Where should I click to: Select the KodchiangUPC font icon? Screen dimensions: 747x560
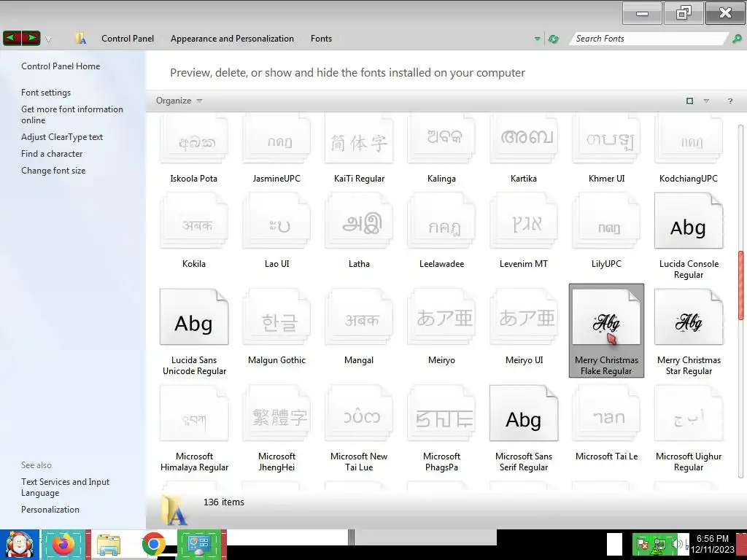(x=689, y=139)
